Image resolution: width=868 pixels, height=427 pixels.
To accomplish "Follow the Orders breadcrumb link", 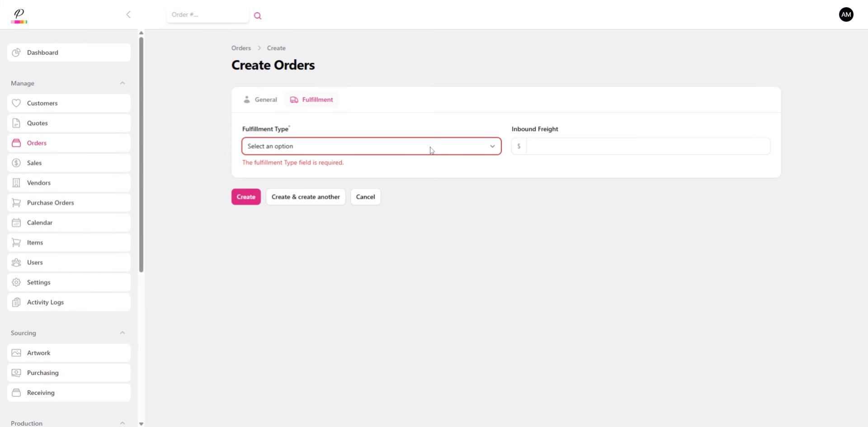I will click(241, 48).
